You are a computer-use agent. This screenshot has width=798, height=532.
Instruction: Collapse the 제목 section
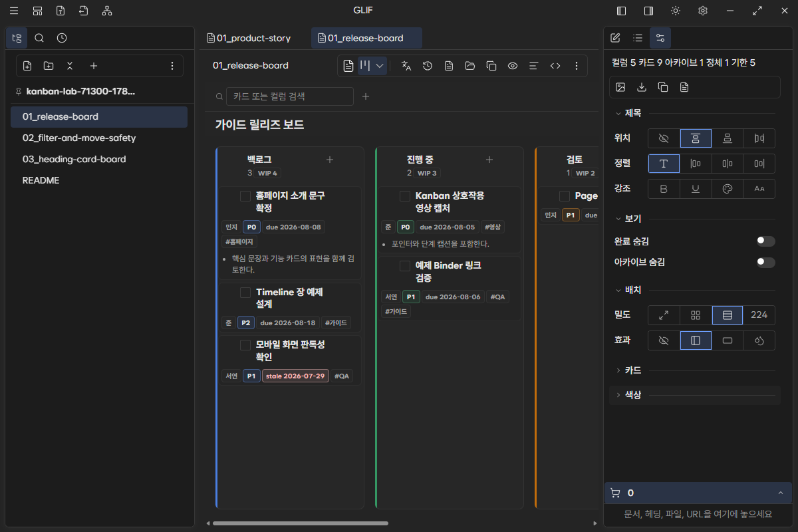tap(628, 114)
